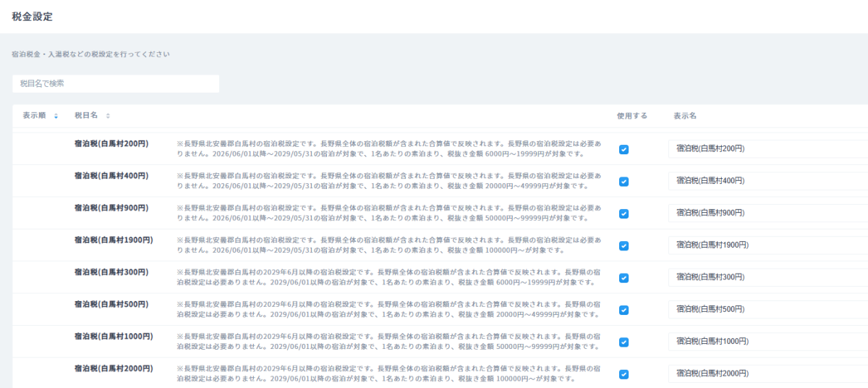868x388 pixels.
Task: Click the sort arrows beside 表示順
Action: pyautogui.click(x=56, y=116)
